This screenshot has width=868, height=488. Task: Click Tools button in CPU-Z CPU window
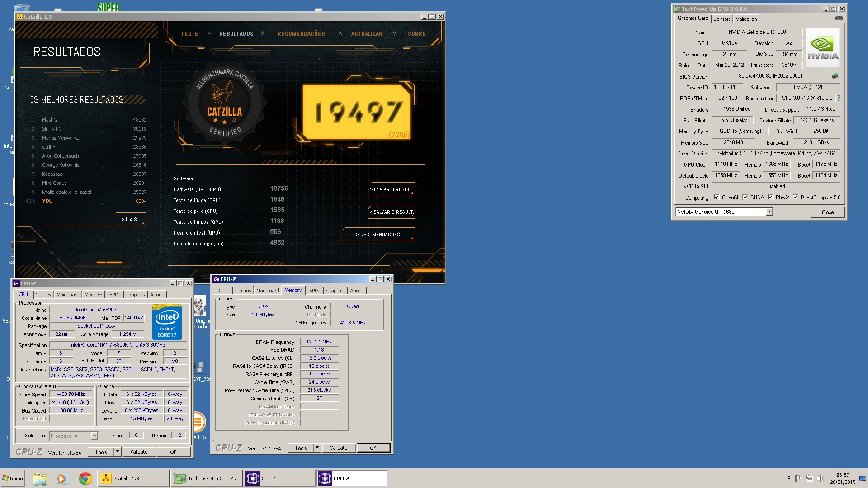click(101, 452)
